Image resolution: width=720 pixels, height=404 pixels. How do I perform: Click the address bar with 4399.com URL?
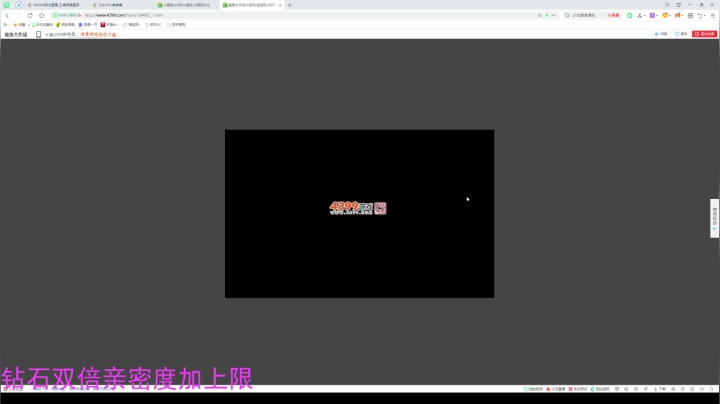303,15
